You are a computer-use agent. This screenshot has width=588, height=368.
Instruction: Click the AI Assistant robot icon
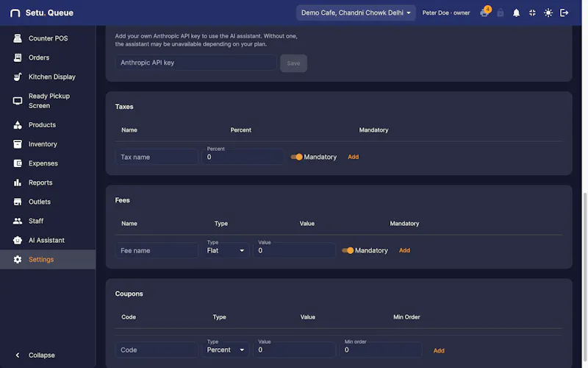(18, 240)
